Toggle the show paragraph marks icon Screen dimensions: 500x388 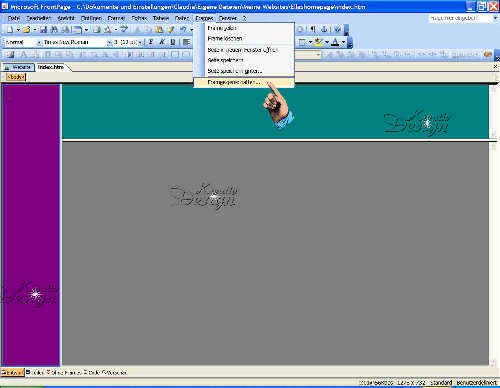313,30
